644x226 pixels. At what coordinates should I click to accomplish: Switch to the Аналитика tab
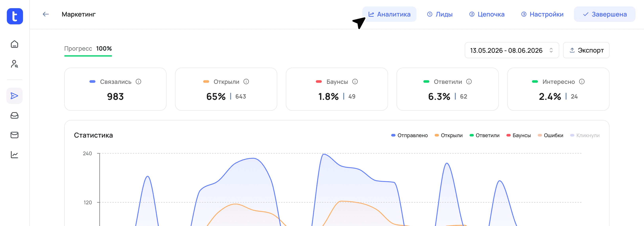point(389,14)
